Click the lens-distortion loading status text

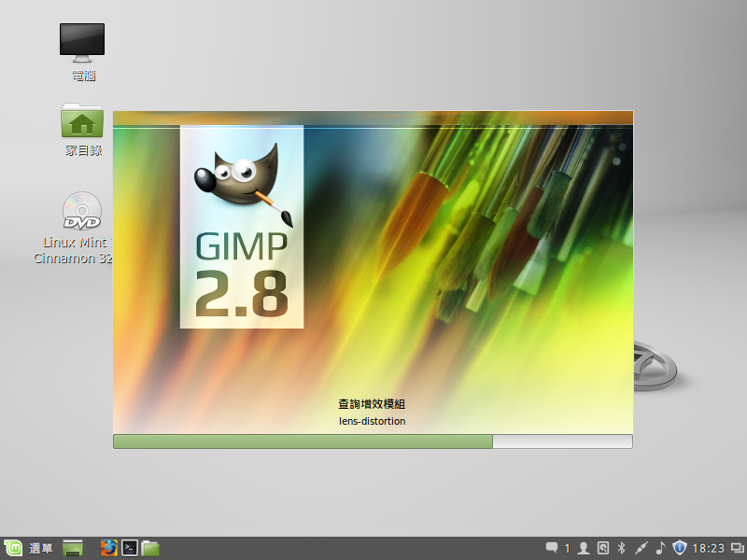[372, 421]
